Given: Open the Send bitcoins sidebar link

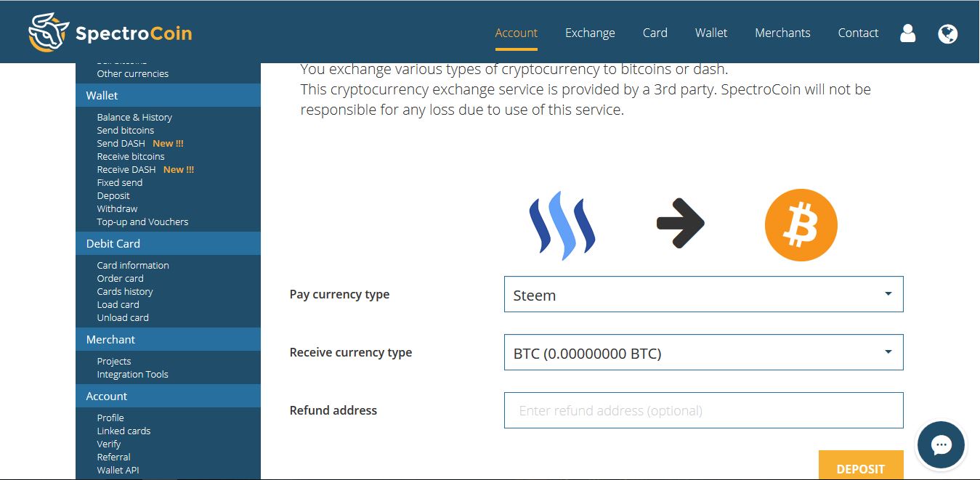Looking at the screenshot, I should tap(126, 130).
